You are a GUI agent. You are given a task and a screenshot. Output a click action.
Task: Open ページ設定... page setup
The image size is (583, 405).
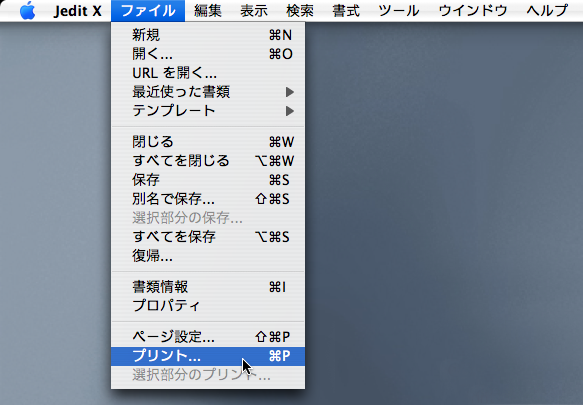tap(208, 337)
